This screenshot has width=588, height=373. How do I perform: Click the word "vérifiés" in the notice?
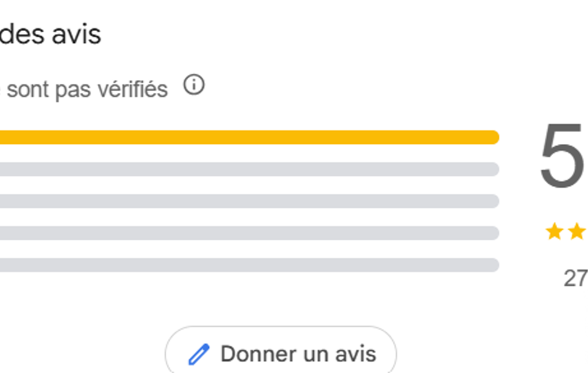(x=133, y=90)
